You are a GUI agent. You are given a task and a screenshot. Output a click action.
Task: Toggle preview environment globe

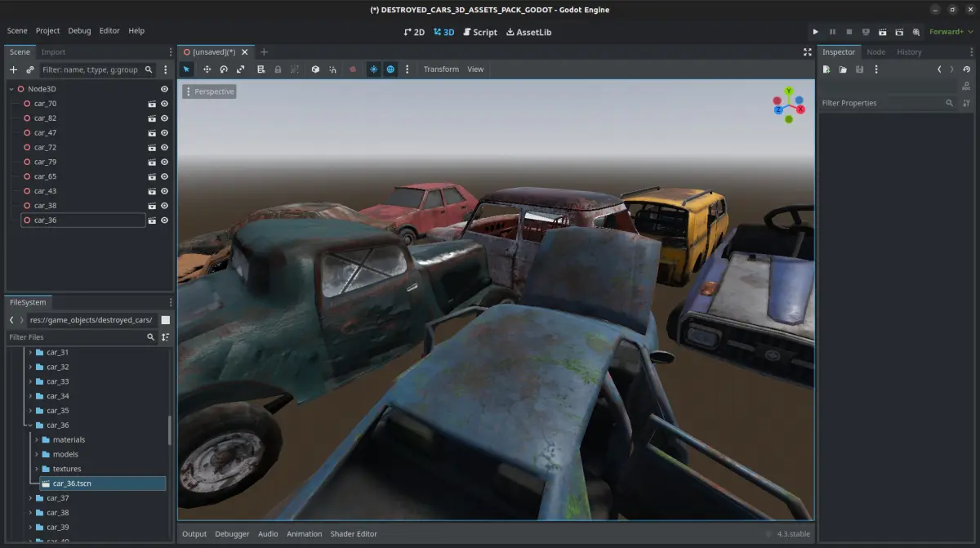[390, 69]
